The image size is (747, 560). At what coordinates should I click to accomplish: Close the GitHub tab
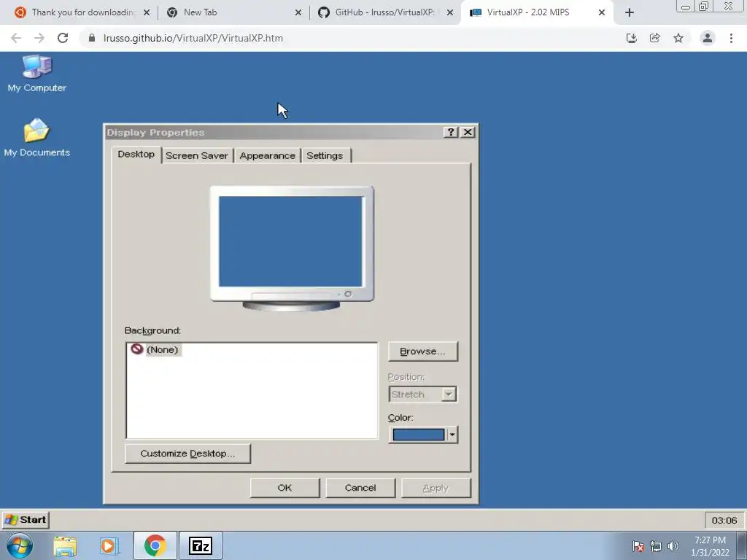(449, 12)
